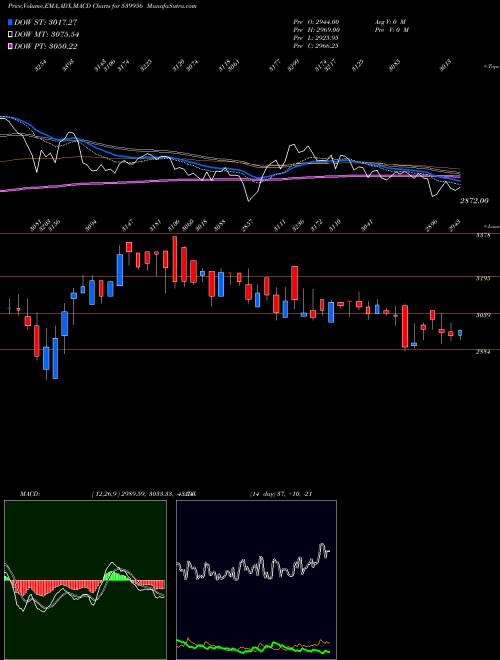Click the large red candlestick touching 2884 line

[x=405, y=326]
